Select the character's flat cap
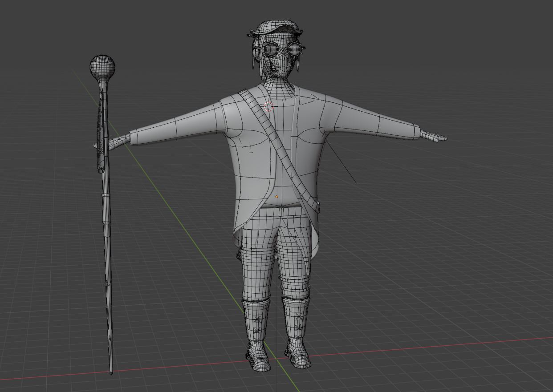This screenshot has height=392, width=553. (x=275, y=28)
